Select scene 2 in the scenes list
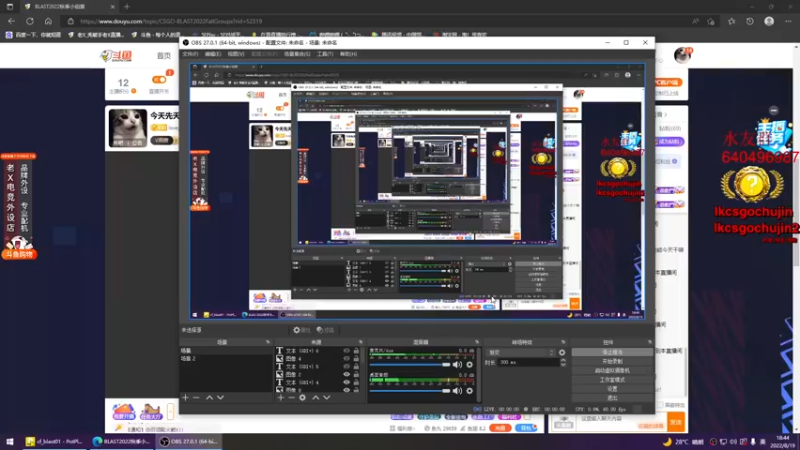The image size is (800, 450). coord(226,359)
